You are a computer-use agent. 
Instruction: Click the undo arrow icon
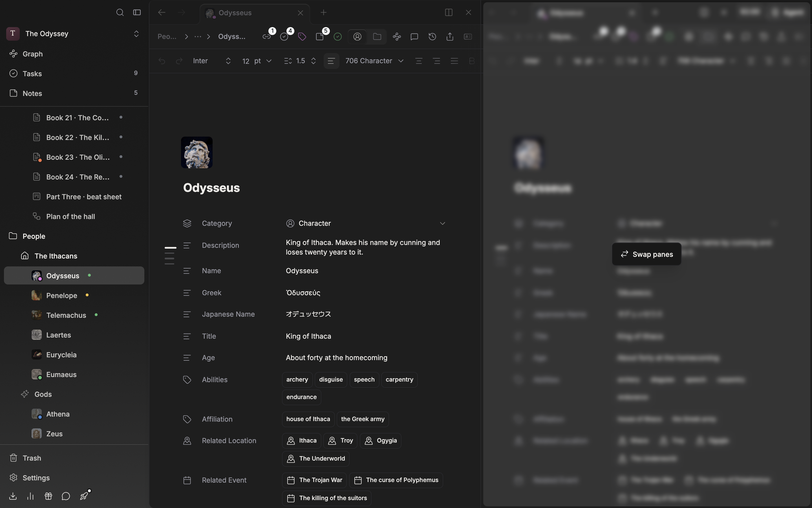click(162, 61)
